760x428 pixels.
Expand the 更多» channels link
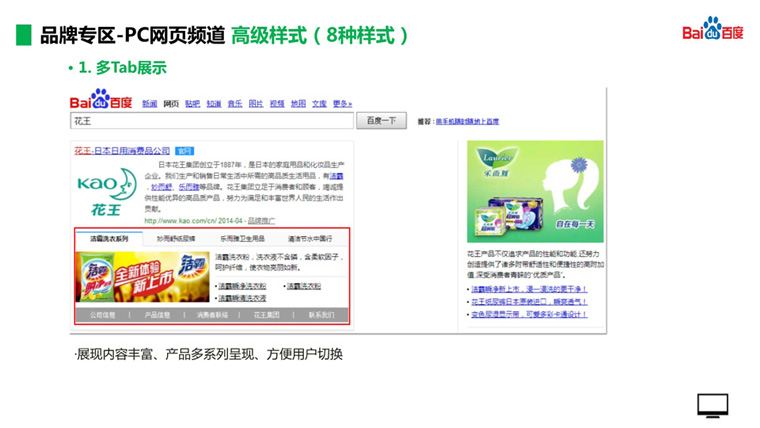342,104
